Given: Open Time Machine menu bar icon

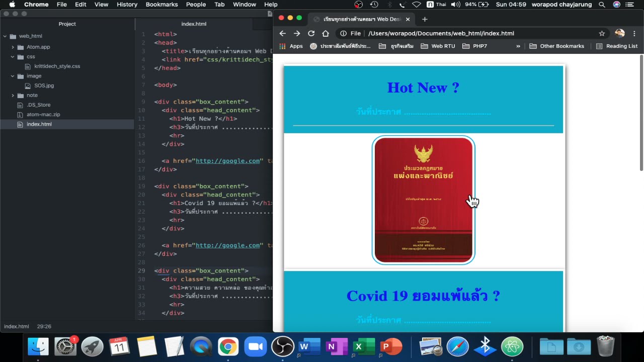Looking at the screenshot, I should coord(374,5).
